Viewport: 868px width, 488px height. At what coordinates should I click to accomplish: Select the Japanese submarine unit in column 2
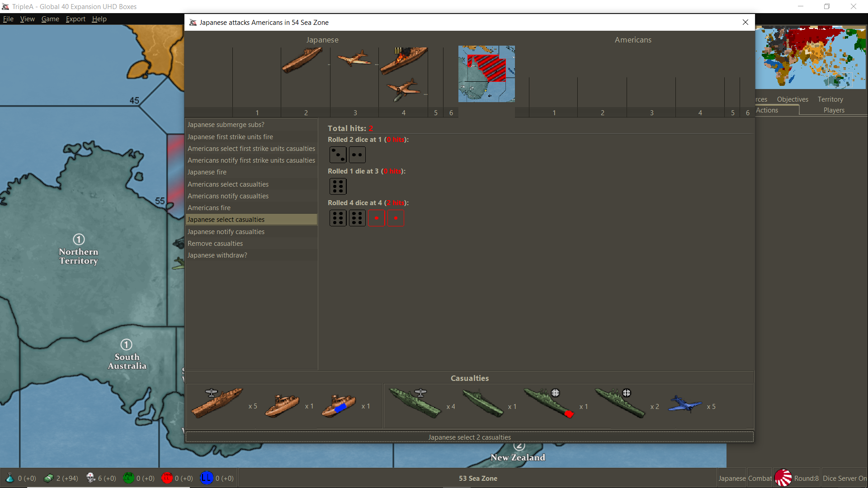pos(302,61)
